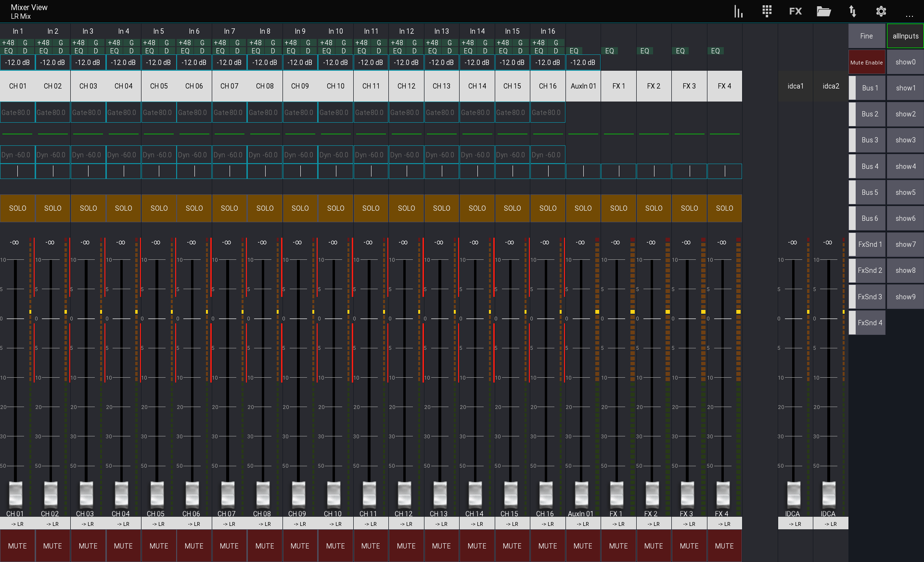924x562 pixels.
Task: Open Dyn -60.0 on CH 12
Action: [406, 155]
